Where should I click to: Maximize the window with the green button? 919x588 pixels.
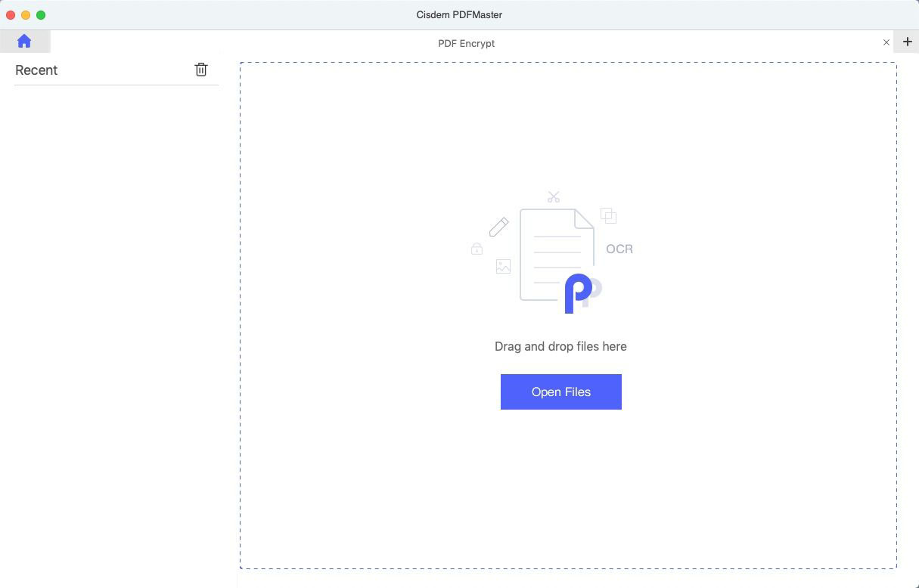(x=41, y=15)
